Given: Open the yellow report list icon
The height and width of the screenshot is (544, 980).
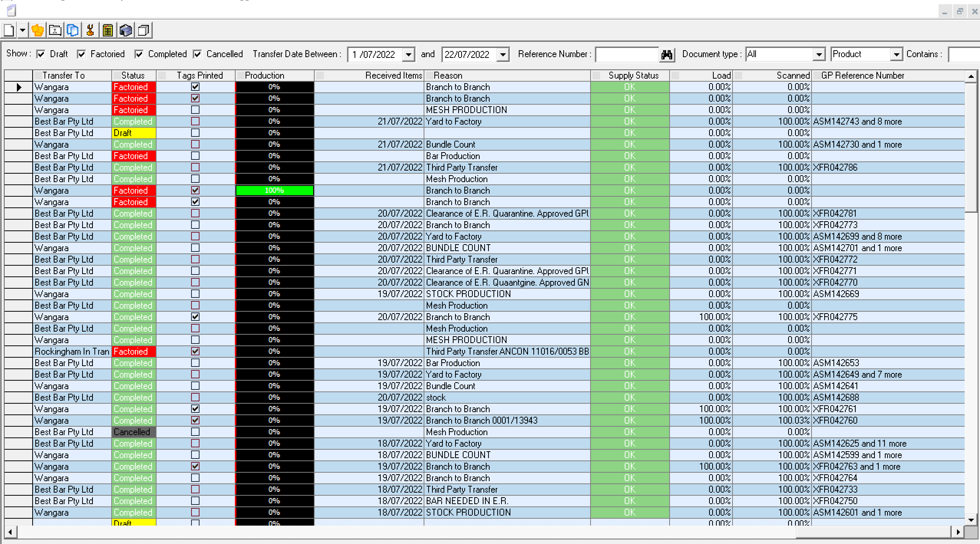Looking at the screenshot, I should click(x=108, y=30).
